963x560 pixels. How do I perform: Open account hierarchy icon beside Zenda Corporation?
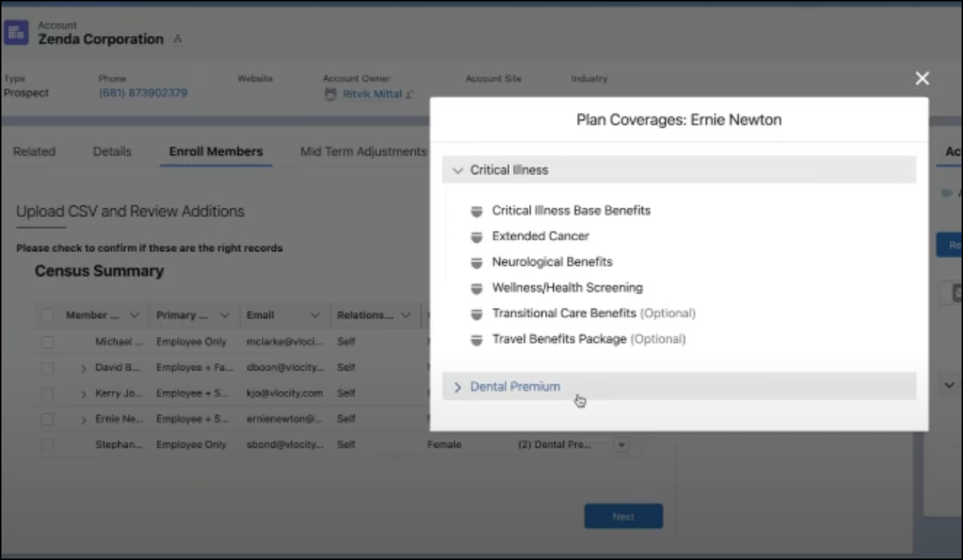[x=178, y=39]
